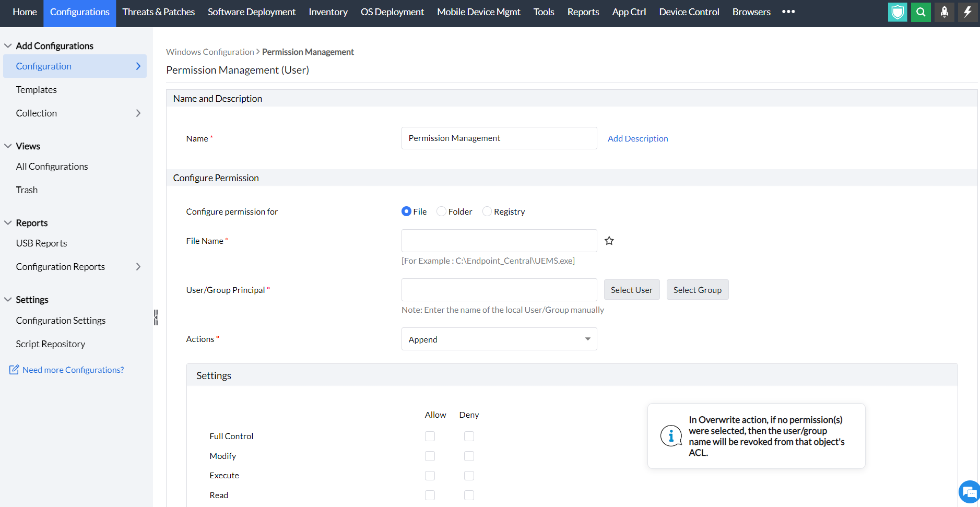Click the star icon beside File Name
This screenshot has width=980, height=507.
click(609, 241)
